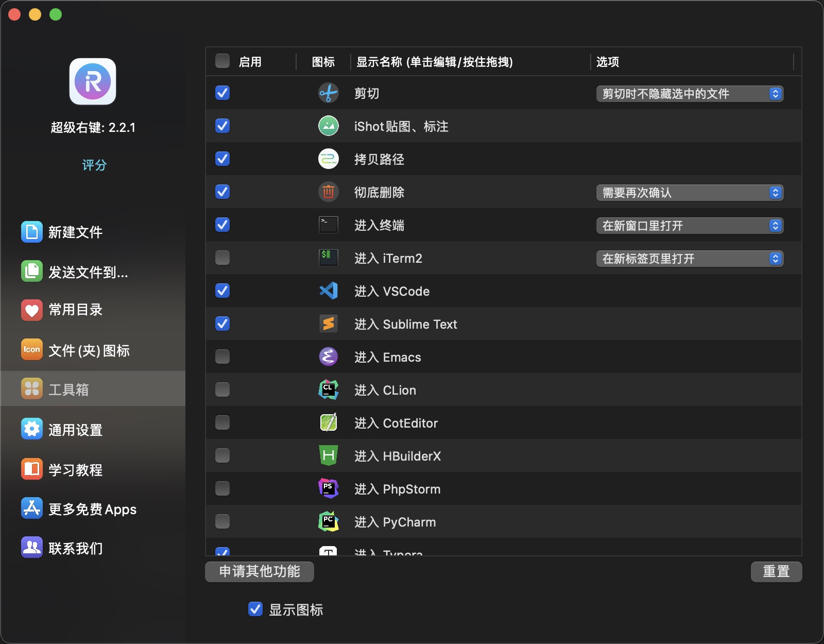Viewport: 824px width, 644px height.
Task: Click the 进入 CotEditor display name
Action: point(396,423)
